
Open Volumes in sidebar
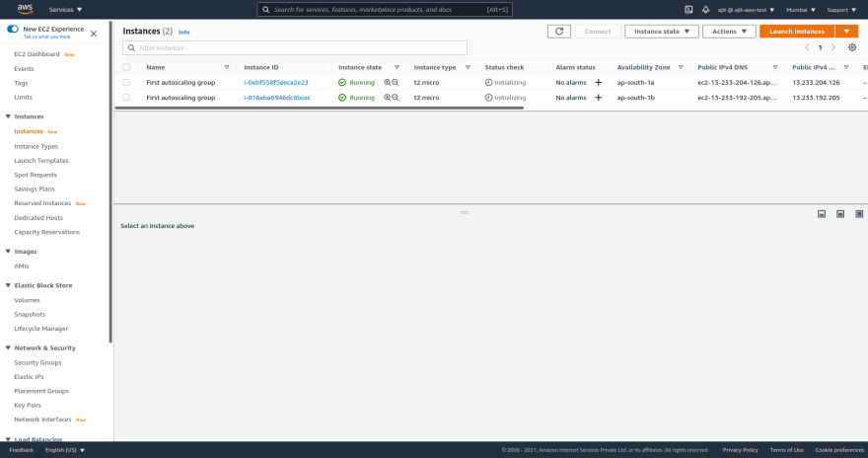pos(27,300)
